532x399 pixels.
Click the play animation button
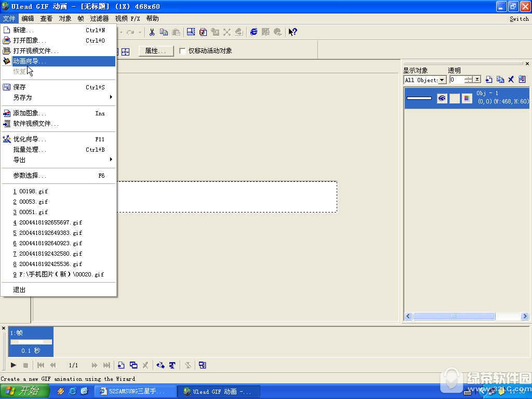13,365
